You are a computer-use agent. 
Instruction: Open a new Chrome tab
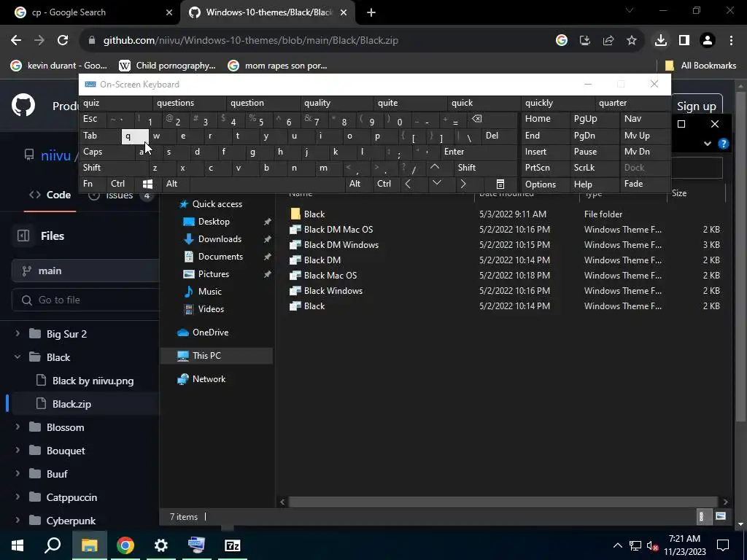tap(371, 12)
